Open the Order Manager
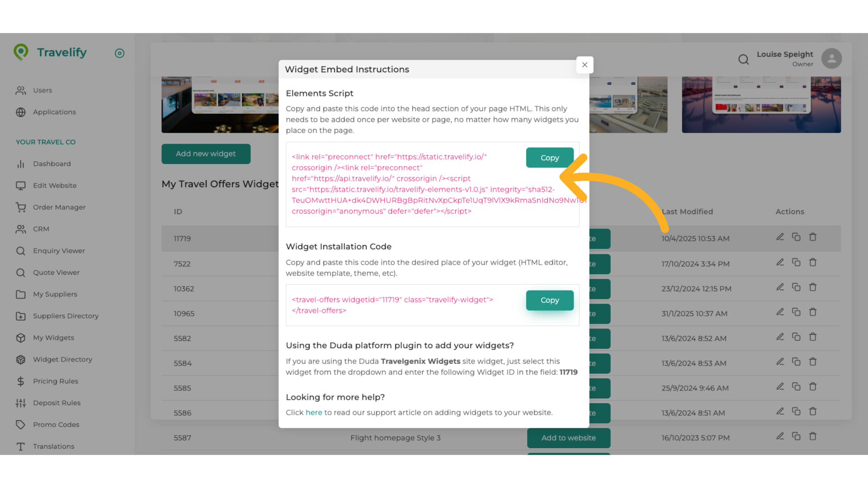 tap(59, 207)
